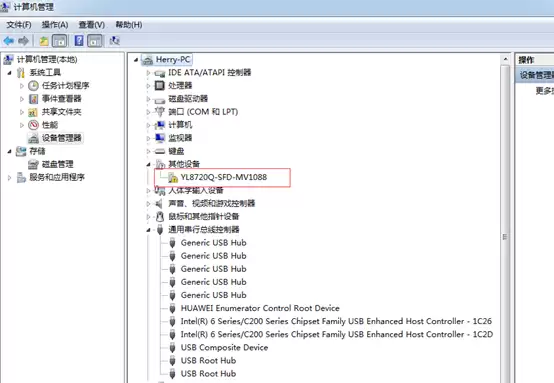Image resolution: width=554 pixels, height=383 pixels.
Task: Select Intel USB Enhanced Host Controller - 1C26
Action: point(336,321)
